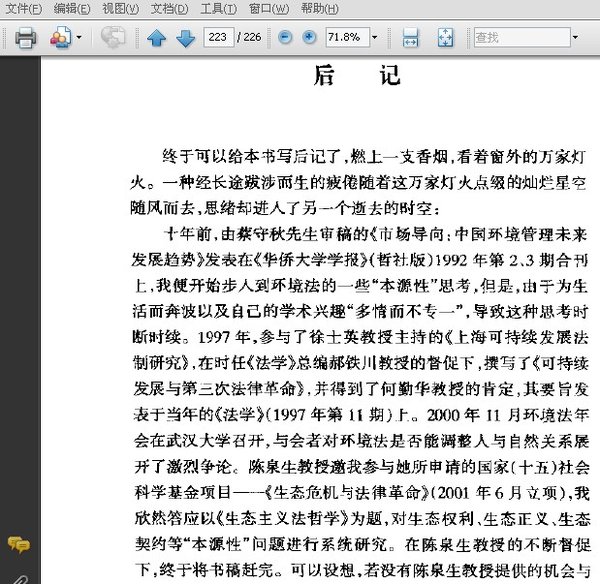Open the zoom level dropdown arrow

[375, 37]
